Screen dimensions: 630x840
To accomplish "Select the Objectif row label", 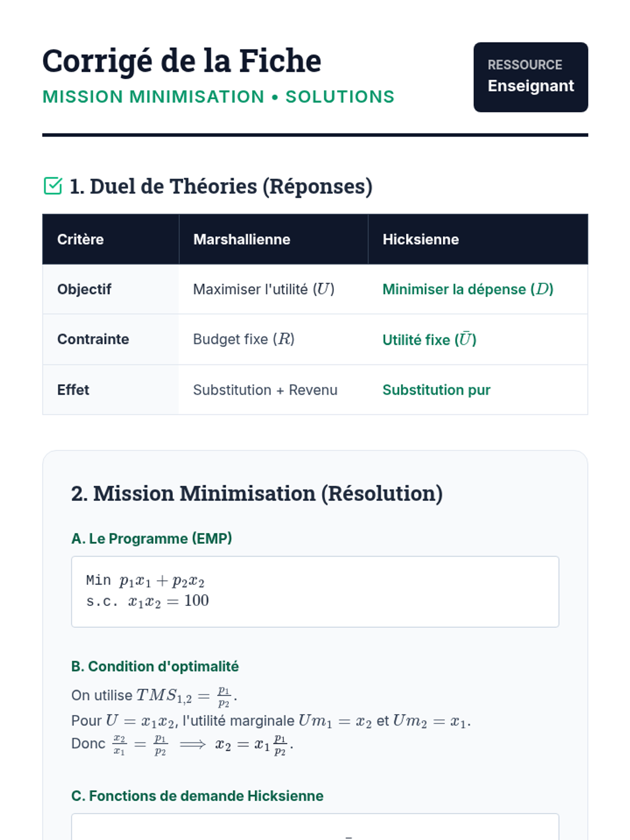I will pos(84,289).
